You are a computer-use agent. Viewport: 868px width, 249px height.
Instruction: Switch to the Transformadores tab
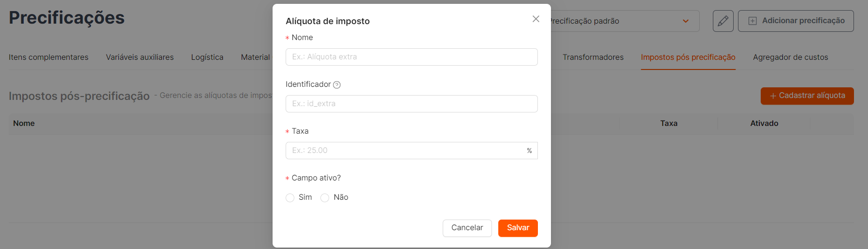593,57
